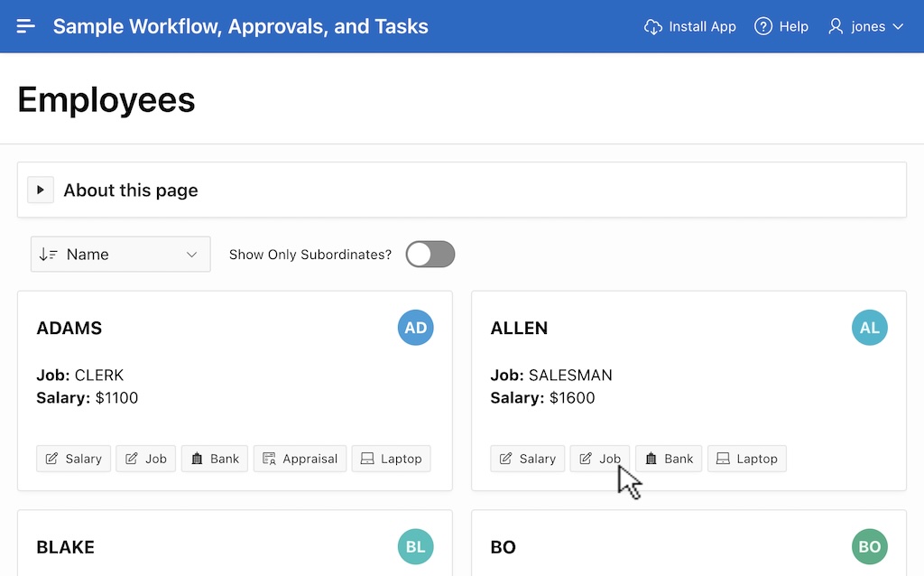Click the sort icon in the Name selector
The image size is (924, 576).
point(49,255)
